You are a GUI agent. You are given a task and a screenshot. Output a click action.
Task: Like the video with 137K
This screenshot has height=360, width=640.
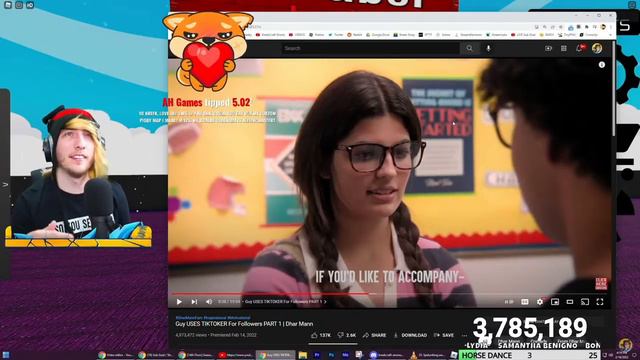pos(321,335)
